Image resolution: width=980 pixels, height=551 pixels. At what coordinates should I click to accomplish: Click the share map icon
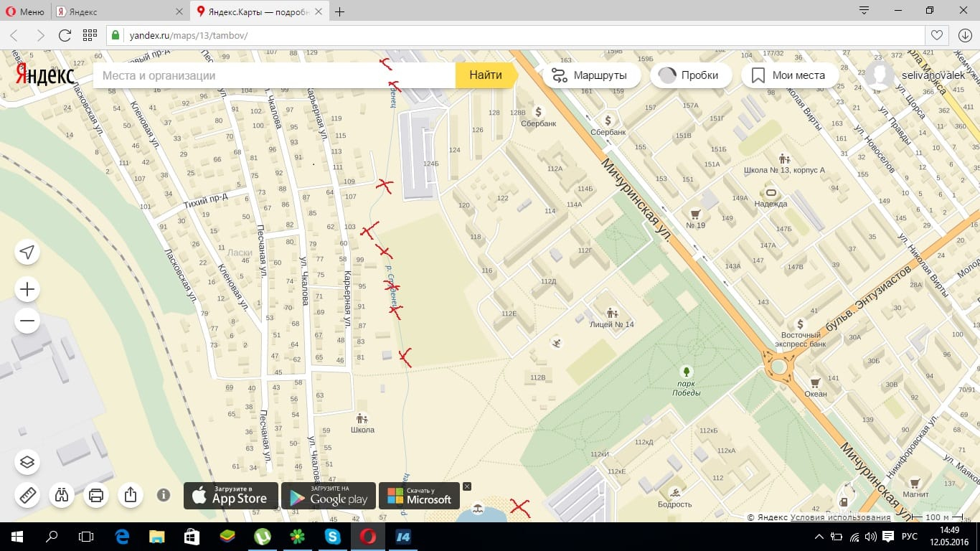tap(131, 495)
